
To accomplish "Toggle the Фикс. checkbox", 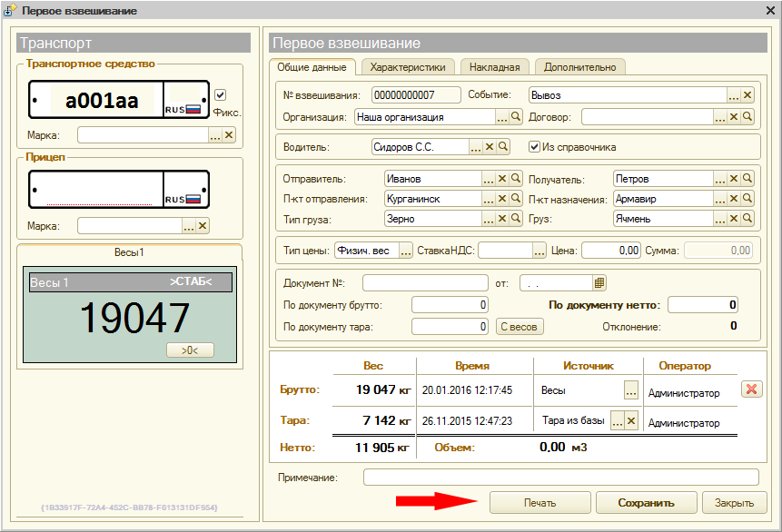I will pos(220,95).
